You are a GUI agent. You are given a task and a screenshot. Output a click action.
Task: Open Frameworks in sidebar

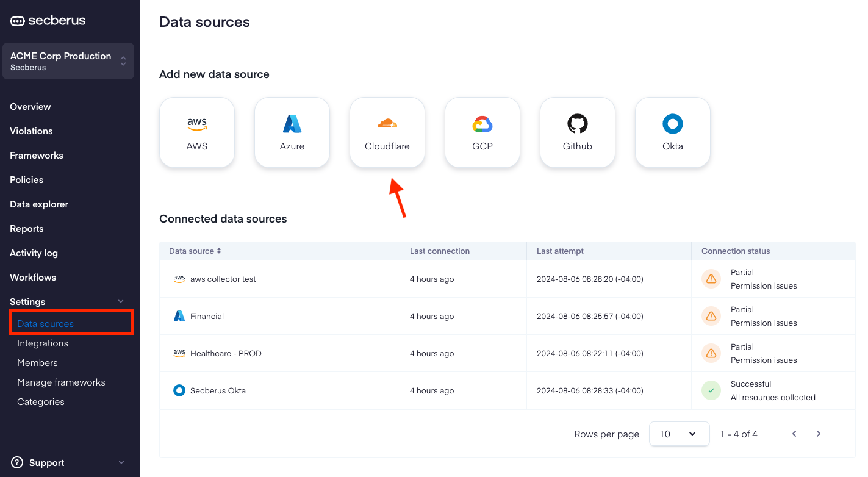click(37, 155)
